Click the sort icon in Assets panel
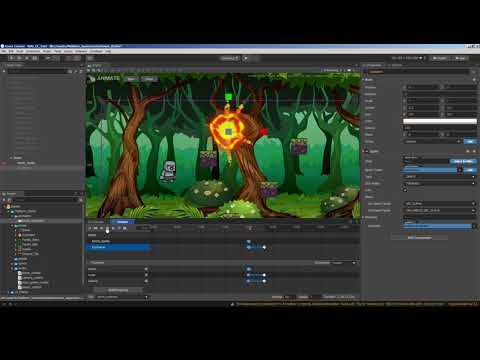Screen dimensions: 480x360 pyautogui.click(x=9, y=200)
